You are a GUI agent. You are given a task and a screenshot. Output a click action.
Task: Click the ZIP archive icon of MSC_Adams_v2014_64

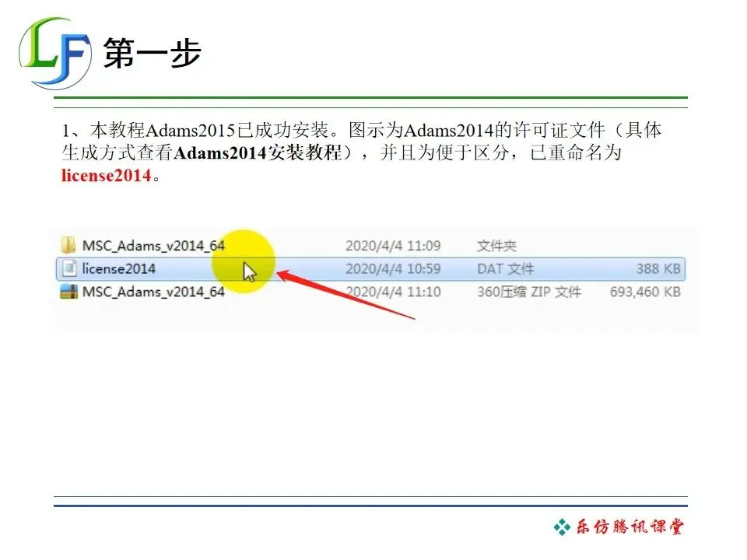(68, 292)
